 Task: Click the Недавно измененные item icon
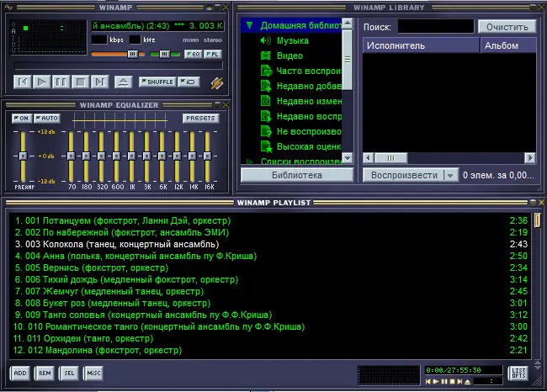click(266, 101)
